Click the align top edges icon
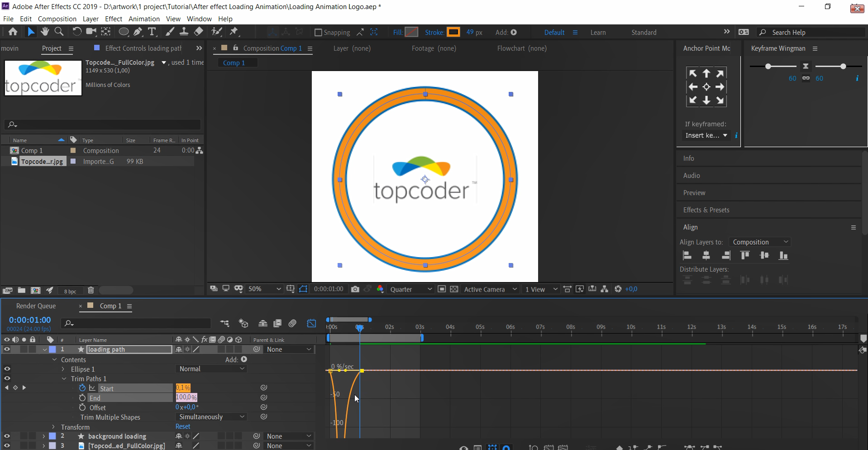868x450 pixels. coord(745,255)
